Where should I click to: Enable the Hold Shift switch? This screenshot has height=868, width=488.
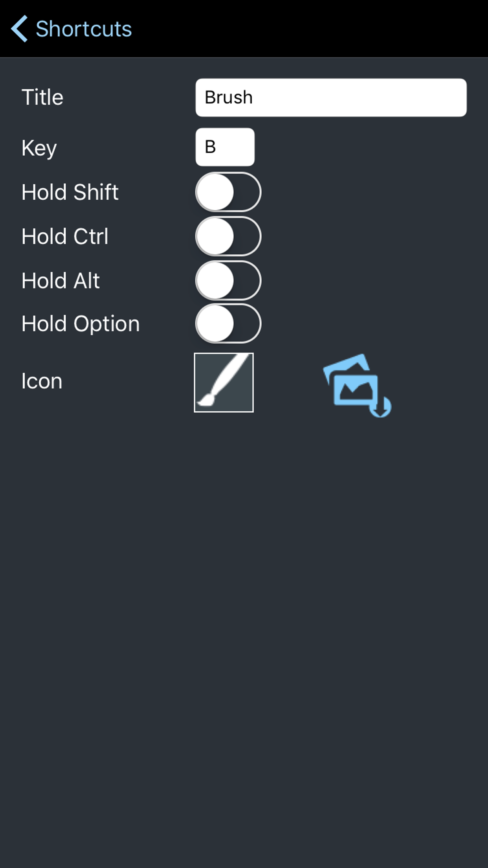coord(229,192)
